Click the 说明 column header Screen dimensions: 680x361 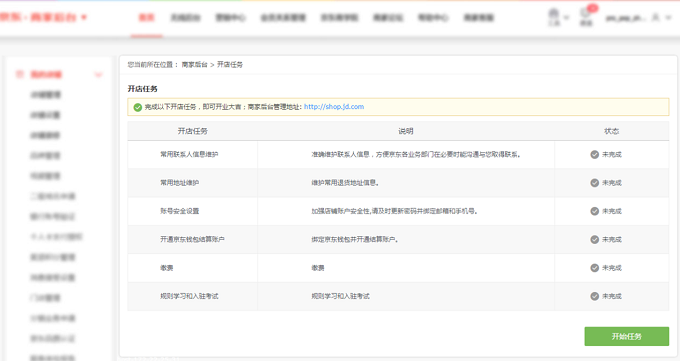pos(406,131)
